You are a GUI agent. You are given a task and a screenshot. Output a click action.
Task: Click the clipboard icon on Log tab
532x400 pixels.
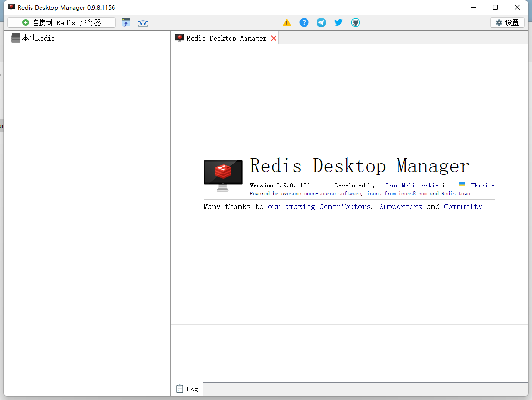click(x=180, y=389)
